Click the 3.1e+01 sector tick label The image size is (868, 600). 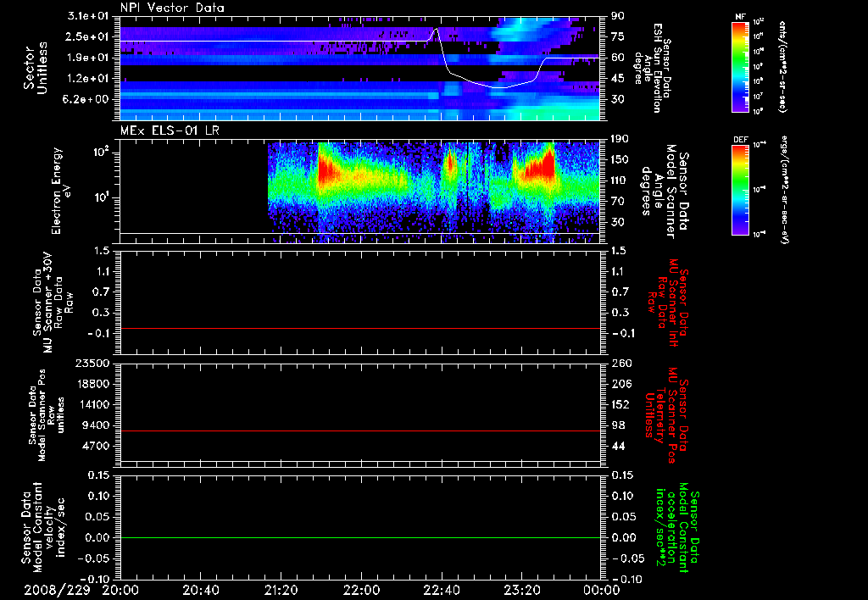(88, 16)
